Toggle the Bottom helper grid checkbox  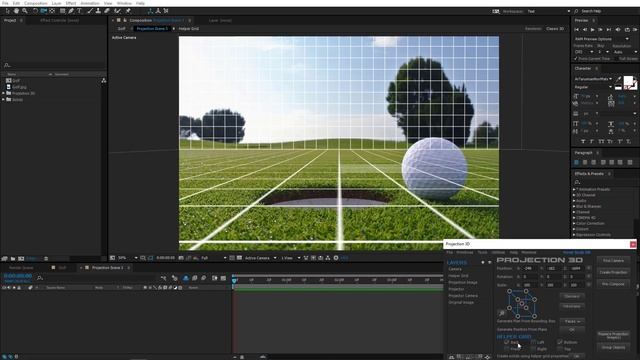click(x=560, y=342)
